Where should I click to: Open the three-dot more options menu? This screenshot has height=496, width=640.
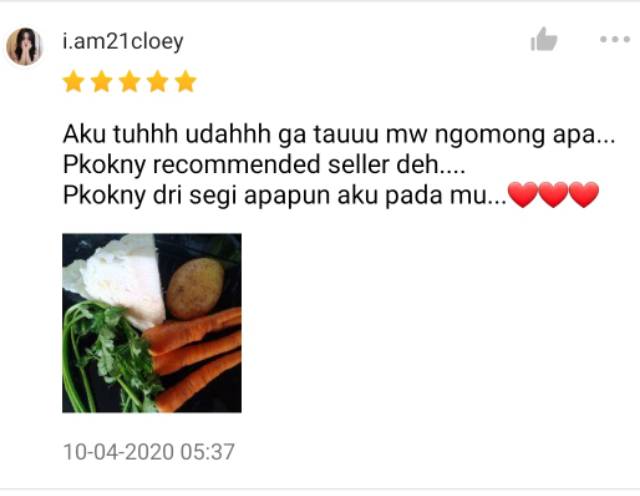coord(615,40)
